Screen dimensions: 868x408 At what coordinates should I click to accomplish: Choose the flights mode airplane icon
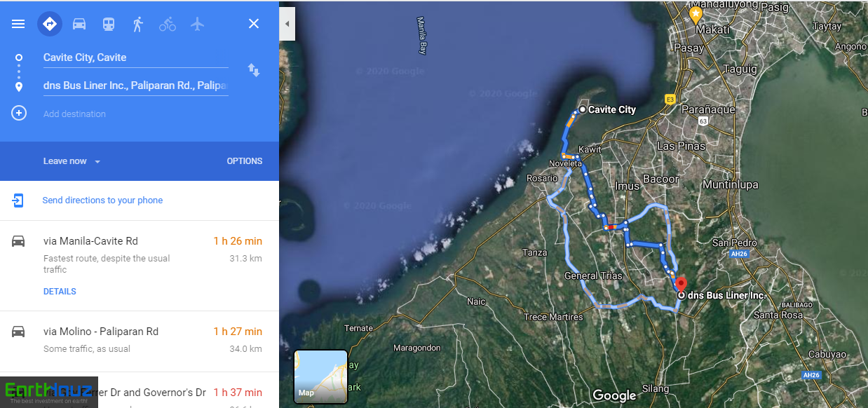pos(197,24)
